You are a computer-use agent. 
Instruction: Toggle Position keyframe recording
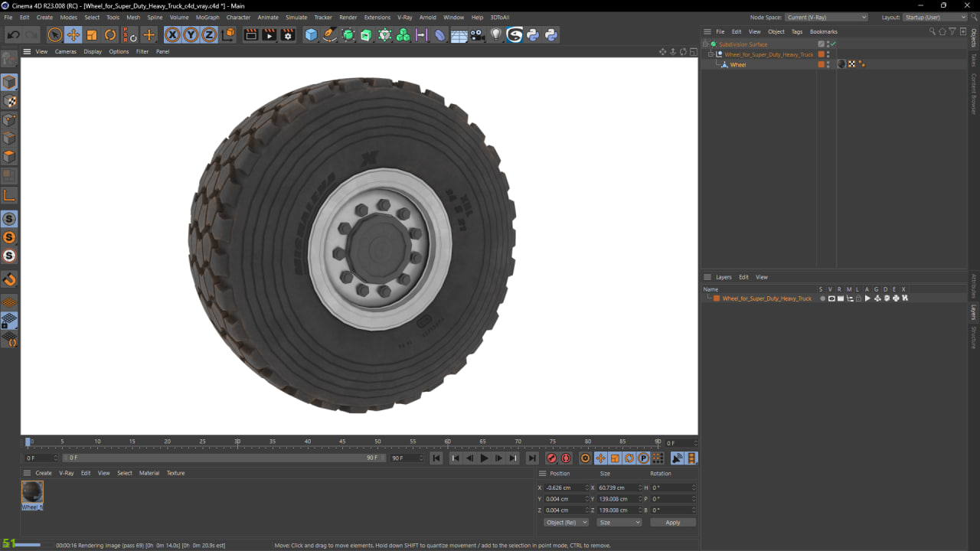600,458
